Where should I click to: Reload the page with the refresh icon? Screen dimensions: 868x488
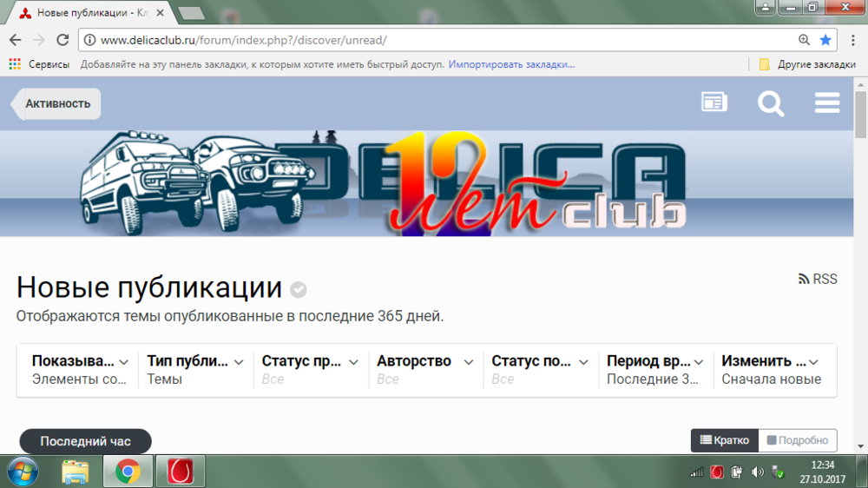click(62, 40)
